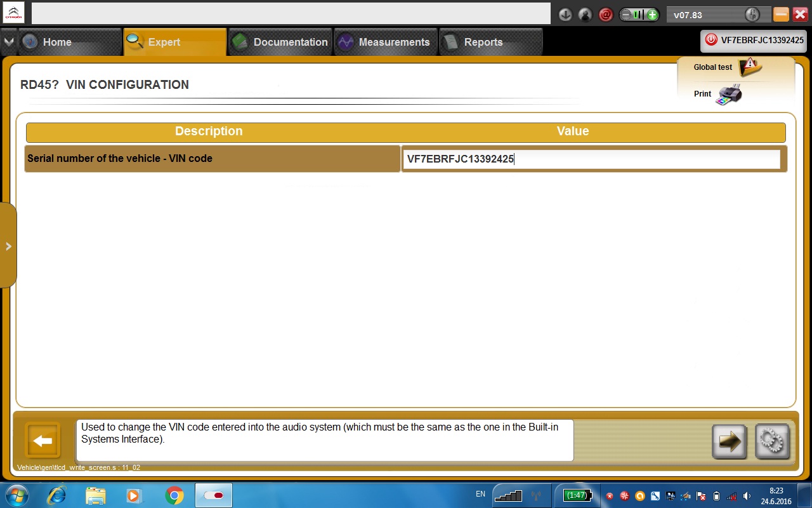The height and width of the screenshot is (508, 812).
Task: Click the gears configuration icon
Action: [x=772, y=441]
